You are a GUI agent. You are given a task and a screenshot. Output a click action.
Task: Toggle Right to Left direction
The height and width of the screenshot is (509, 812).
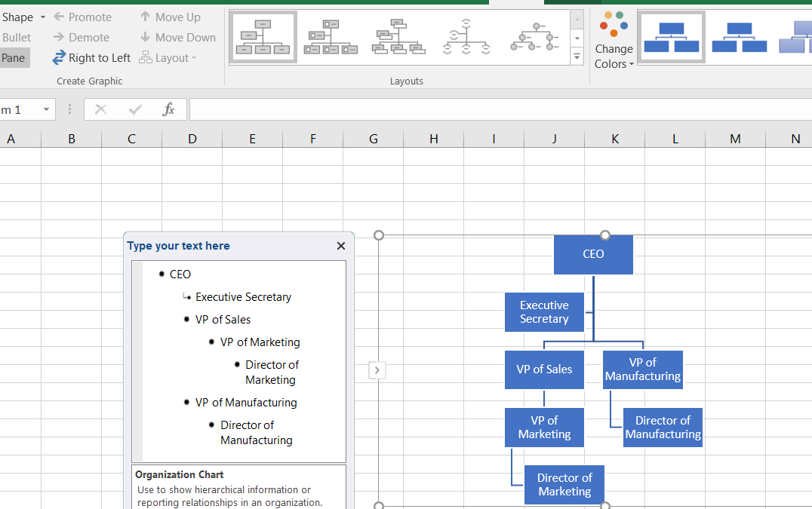(x=91, y=58)
